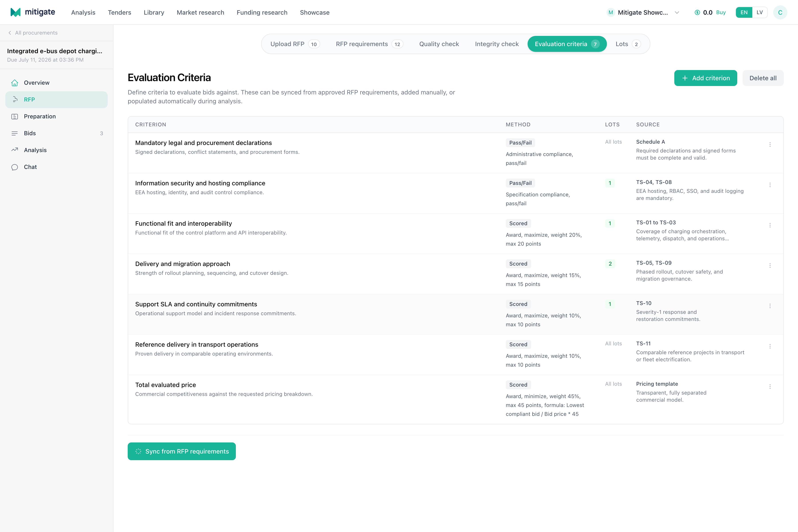This screenshot has height=532, width=798.
Task: Click the Buy credits link
Action: coord(721,13)
